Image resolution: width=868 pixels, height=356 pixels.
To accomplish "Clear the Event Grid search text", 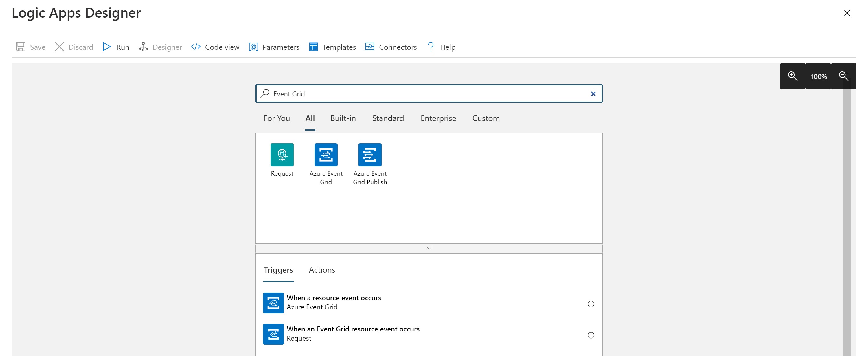I will tap(593, 94).
